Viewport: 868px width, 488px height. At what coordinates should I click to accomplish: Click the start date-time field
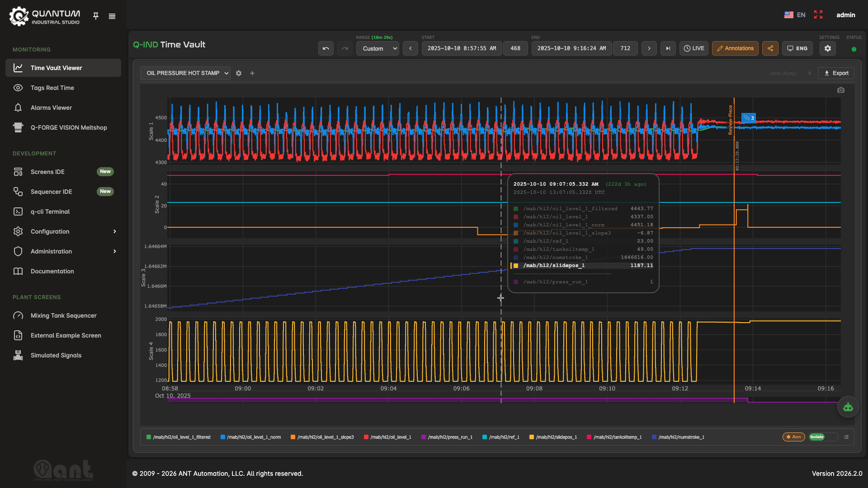(462, 48)
